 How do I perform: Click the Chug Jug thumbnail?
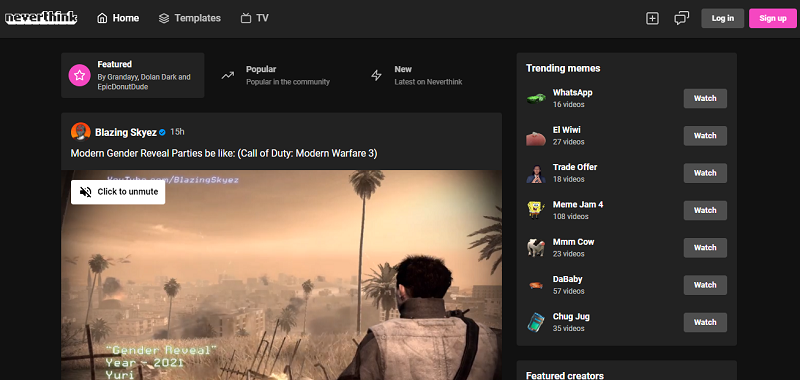535,322
